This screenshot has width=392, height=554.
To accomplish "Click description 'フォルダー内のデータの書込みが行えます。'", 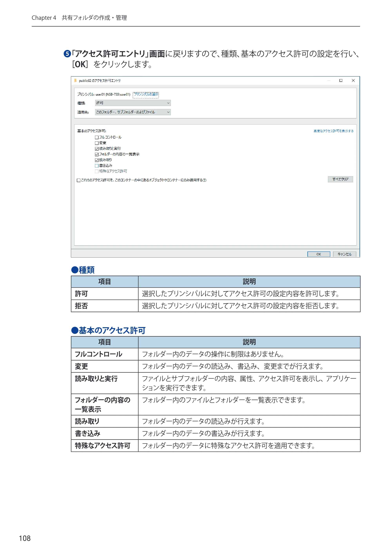I will click(204, 433).
